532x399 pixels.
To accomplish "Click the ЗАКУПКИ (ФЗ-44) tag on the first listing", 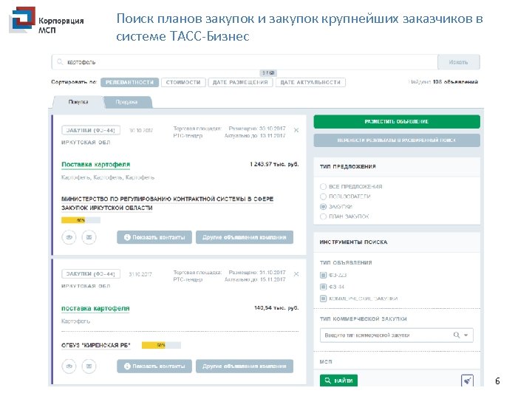I will [91, 130].
